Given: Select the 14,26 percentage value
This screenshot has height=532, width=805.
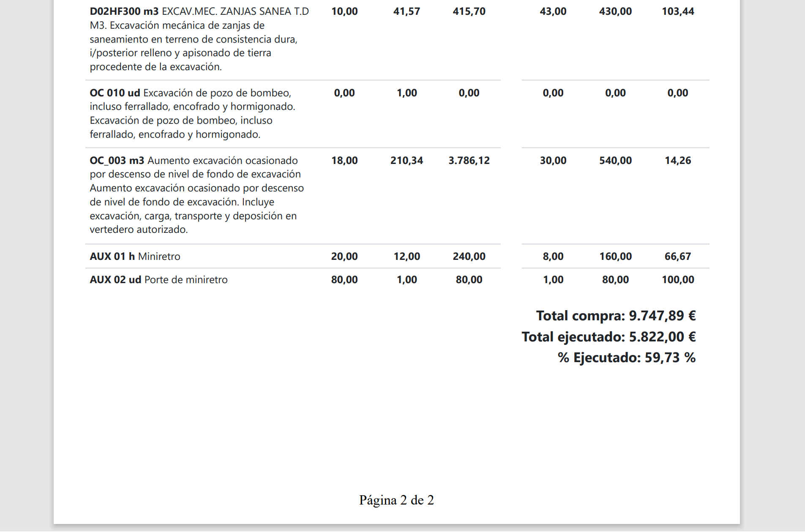Looking at the screenshot, I should pyautogui.click(x=677, y=161).
